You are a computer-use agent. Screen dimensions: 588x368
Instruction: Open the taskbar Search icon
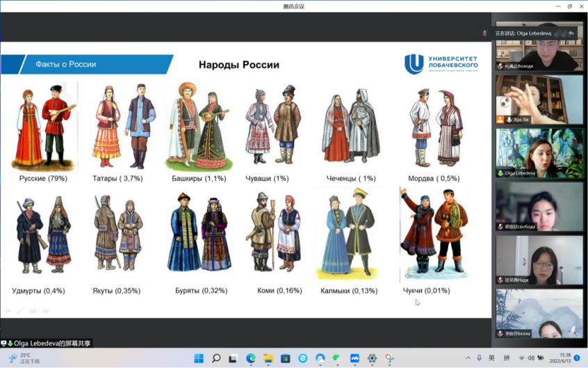pyautogui.click(x=216, y=358)
